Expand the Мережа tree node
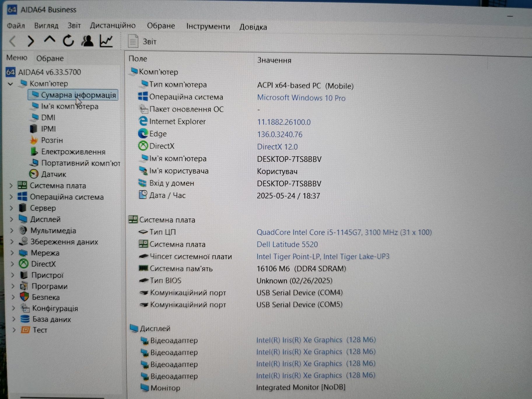 12,253
